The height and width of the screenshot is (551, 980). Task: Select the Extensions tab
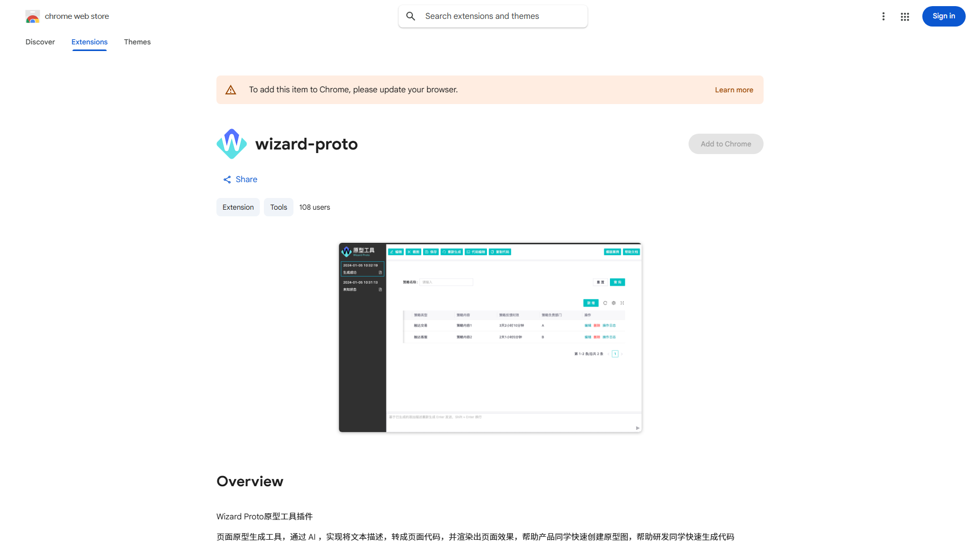(89, 42)
